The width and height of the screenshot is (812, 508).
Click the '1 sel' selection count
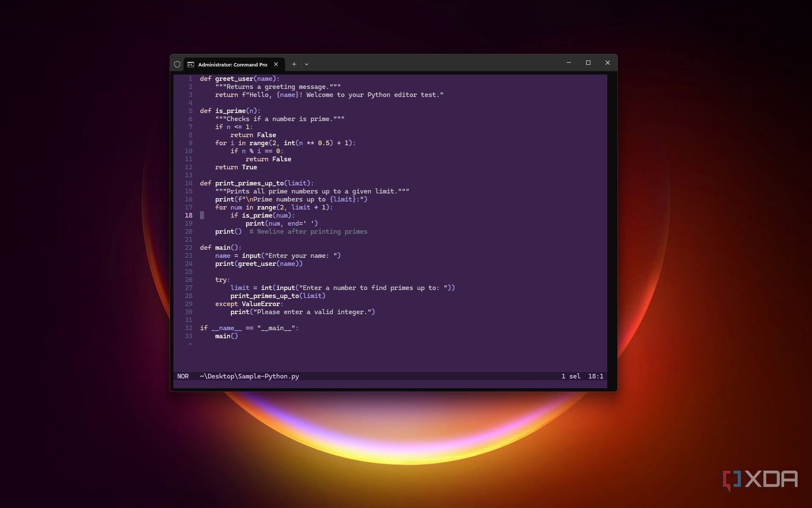[571, 376]
